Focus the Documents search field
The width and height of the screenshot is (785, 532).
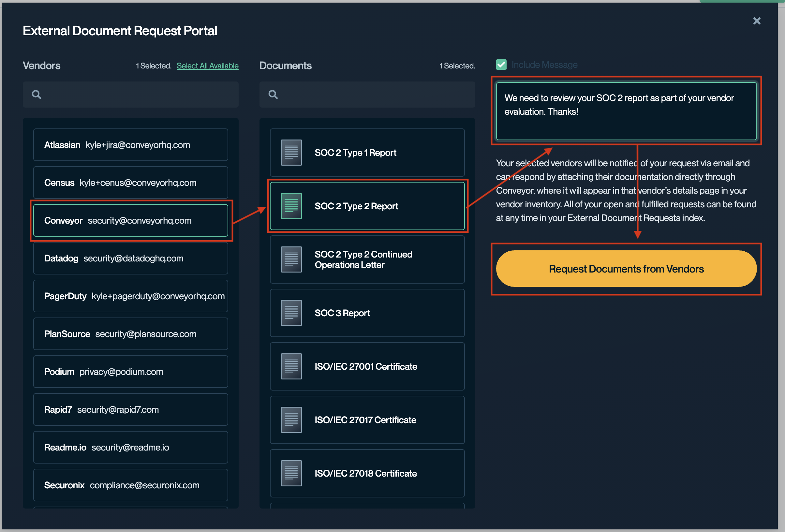(x=372, y=95)
